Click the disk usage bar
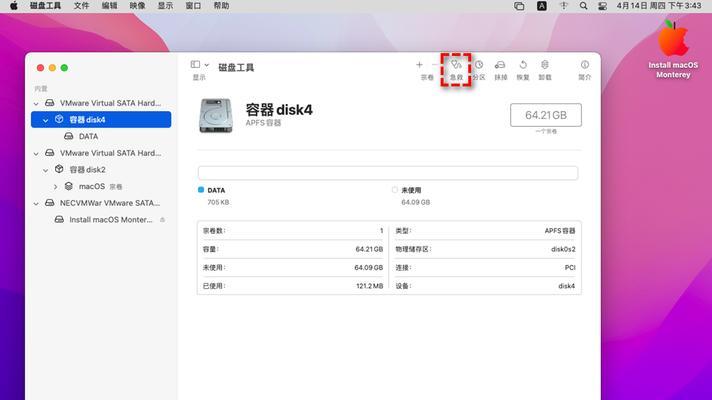 tap(388, 173)
